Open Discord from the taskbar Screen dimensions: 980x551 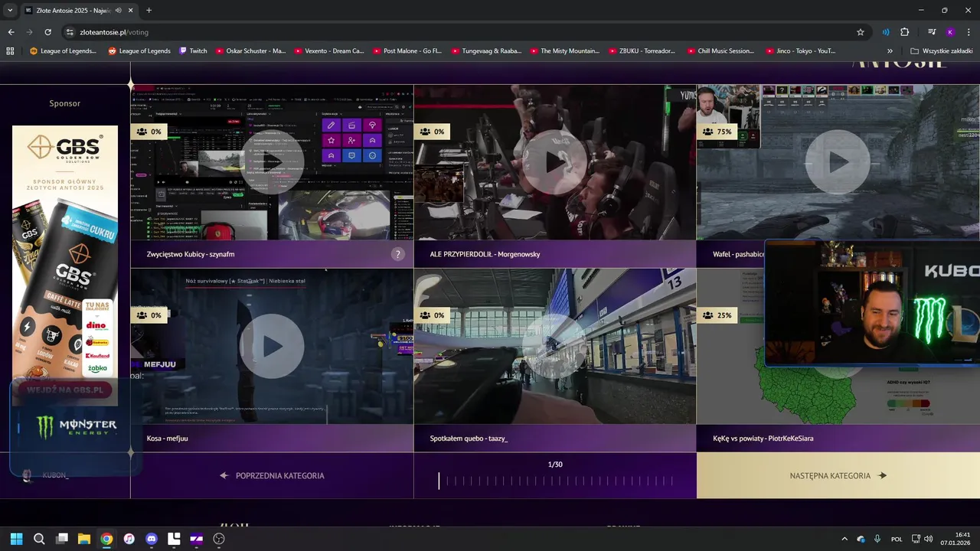pos(152,539)
